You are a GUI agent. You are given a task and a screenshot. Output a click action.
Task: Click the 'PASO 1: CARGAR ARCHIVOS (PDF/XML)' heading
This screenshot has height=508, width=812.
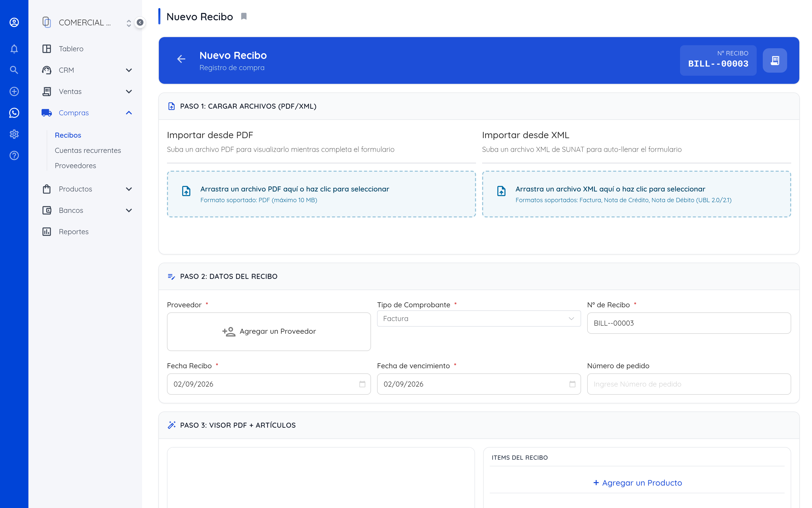pos(248,106)
